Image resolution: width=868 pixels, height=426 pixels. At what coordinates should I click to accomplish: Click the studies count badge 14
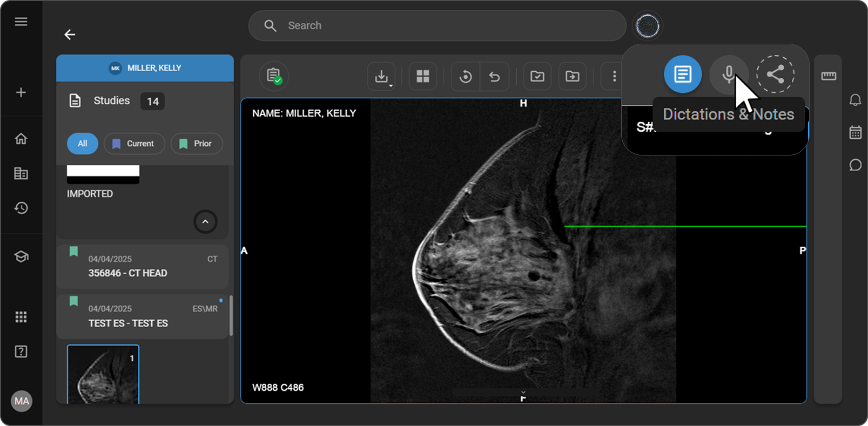point(153,101)
